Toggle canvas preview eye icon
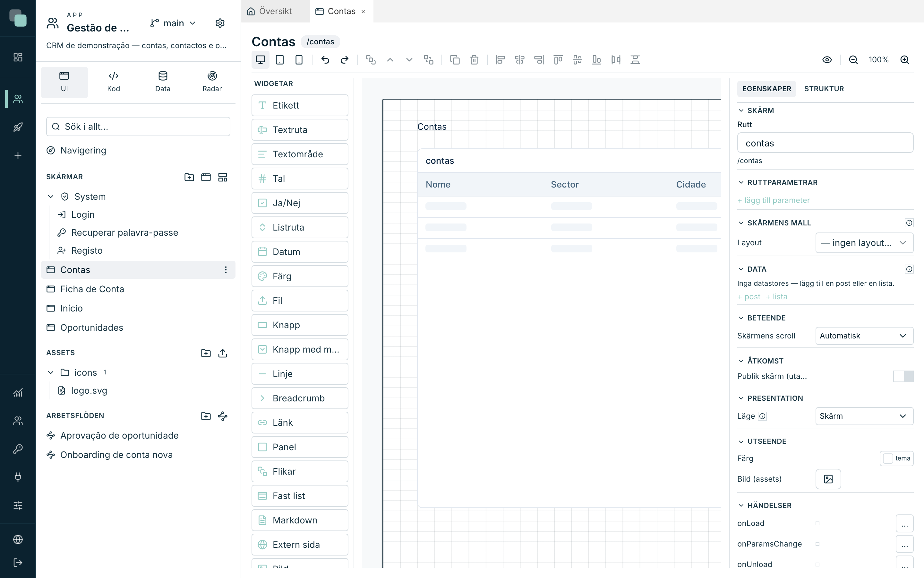 [x=827, y=60]
